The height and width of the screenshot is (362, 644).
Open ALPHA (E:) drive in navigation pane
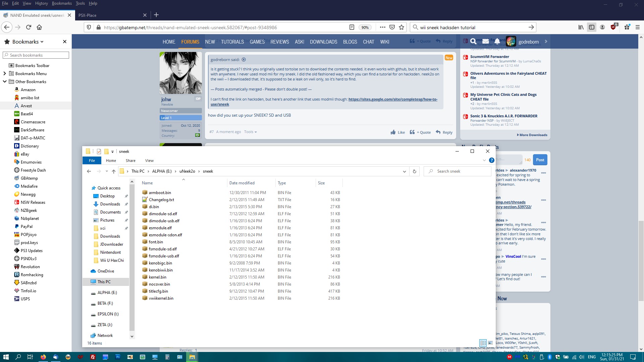click(x=107, y=293)
